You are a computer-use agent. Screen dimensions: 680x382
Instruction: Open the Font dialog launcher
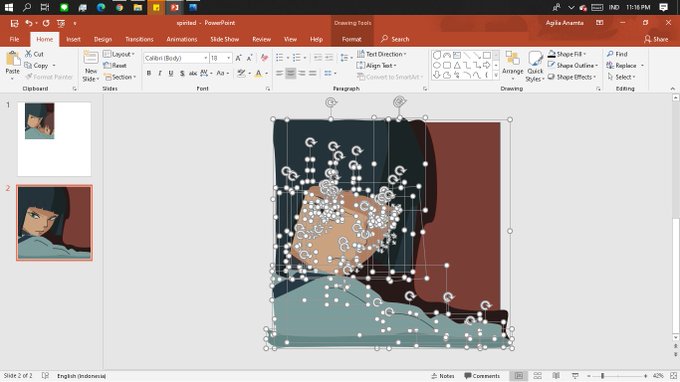pyautogui.click(x=268, y=88)
